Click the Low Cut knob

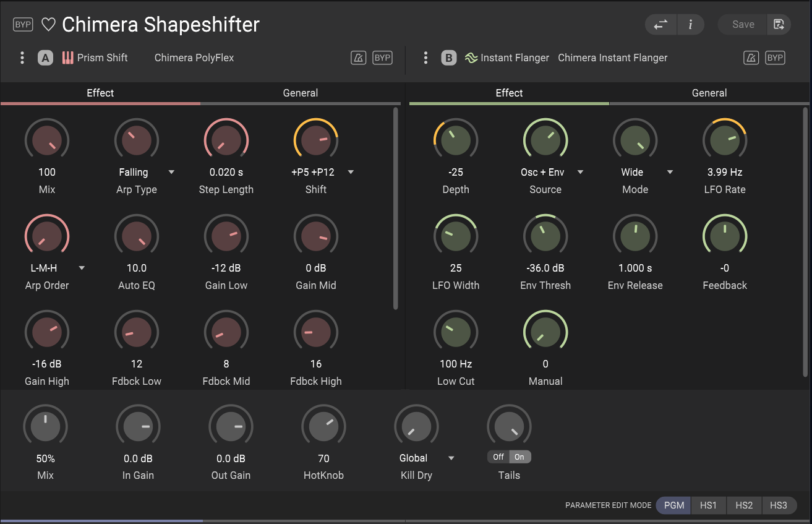click(456, 332)
